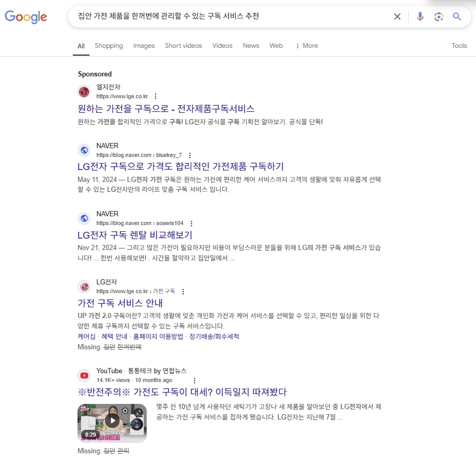Select the All tab
This screenshot has height=459, width=476.
click(81, 46)
